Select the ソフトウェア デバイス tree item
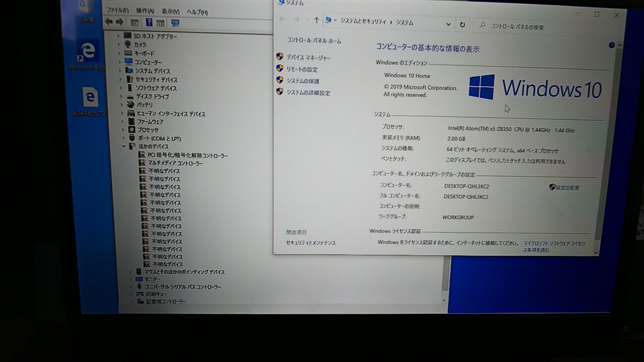The image size is (644, 362). point(156,88)
